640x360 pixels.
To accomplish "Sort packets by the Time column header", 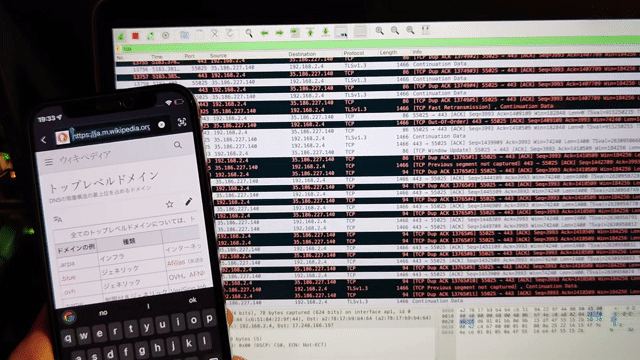I will (x=157, y=57).
